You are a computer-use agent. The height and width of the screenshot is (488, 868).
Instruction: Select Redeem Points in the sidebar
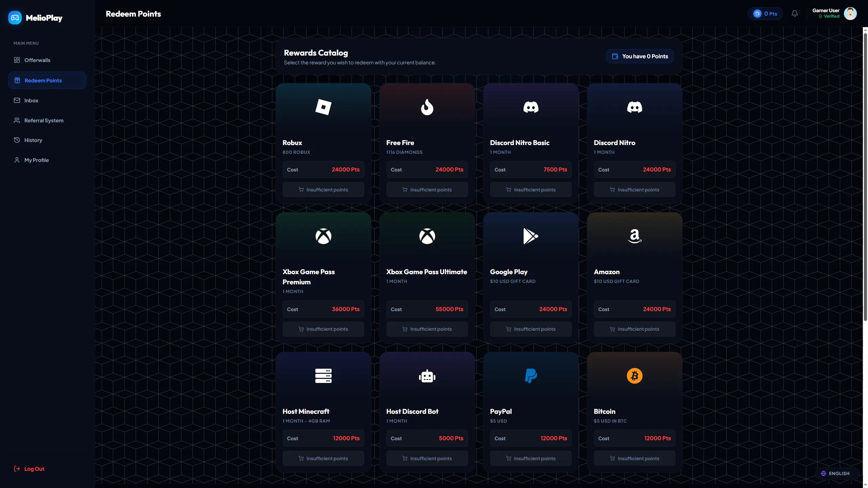pyautogui.click(x=47, y=80)
